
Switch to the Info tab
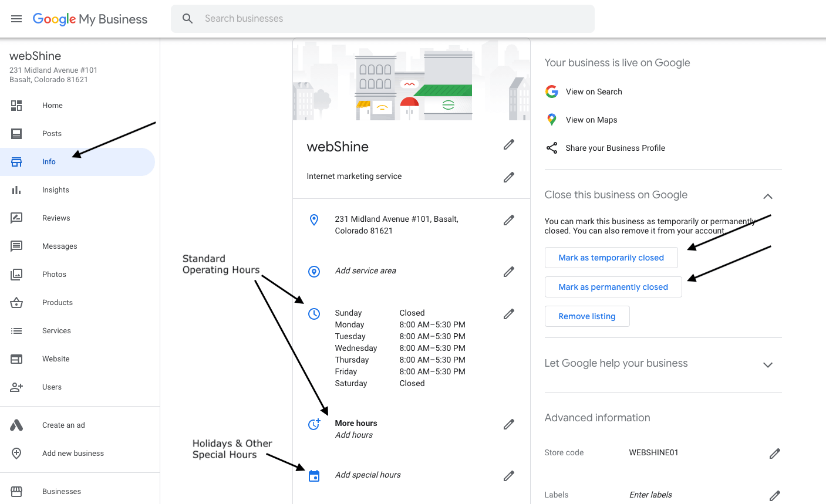coord(49,161)
